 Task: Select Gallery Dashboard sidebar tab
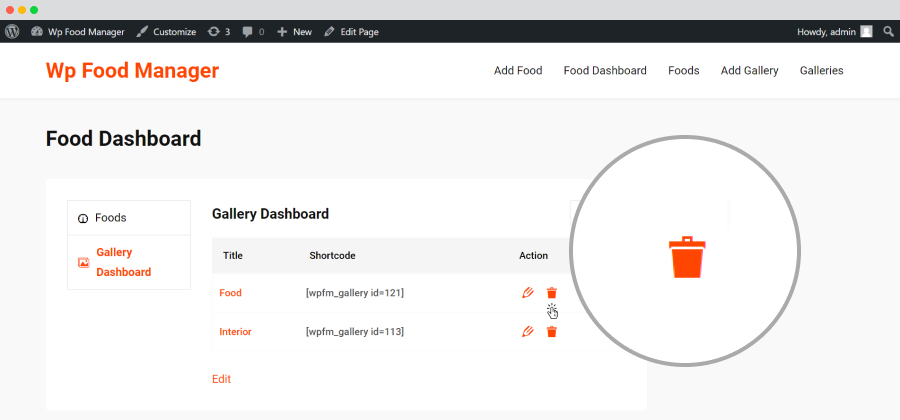129,262
